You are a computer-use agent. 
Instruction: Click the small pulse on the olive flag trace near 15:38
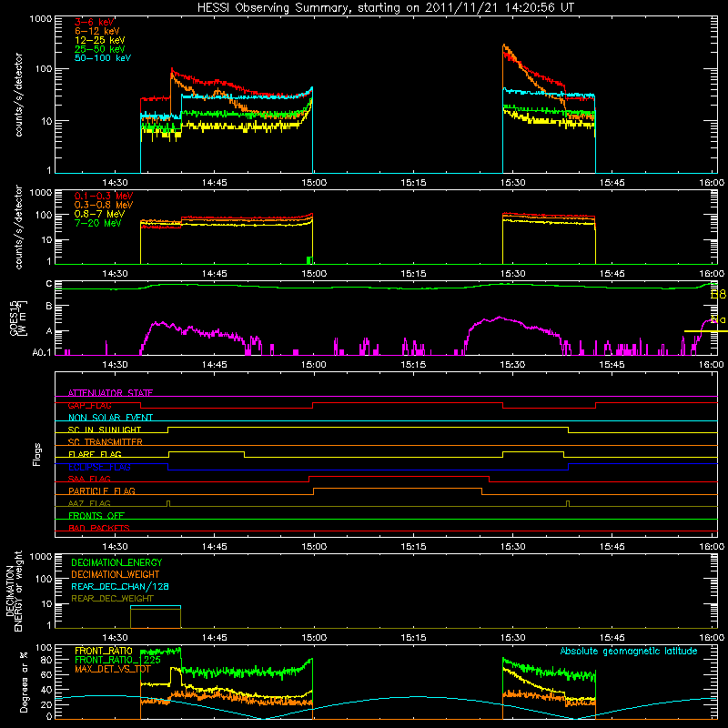(x=568, y=504)
